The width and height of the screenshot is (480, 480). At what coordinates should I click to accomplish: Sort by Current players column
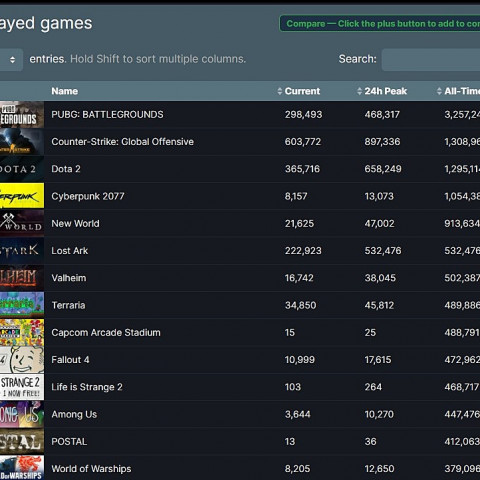(299, 91)
